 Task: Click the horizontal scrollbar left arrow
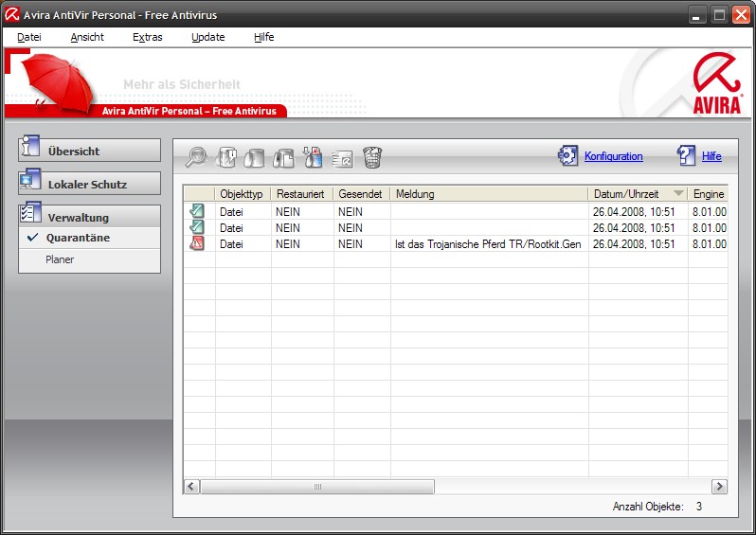coord(191,487)
